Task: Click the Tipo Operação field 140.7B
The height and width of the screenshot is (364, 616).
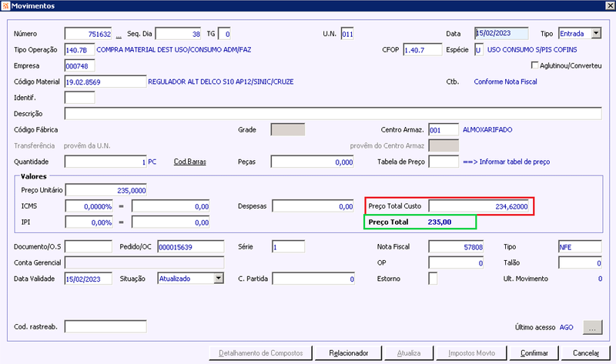Action: pyautogui.click(x=80, y=50)
